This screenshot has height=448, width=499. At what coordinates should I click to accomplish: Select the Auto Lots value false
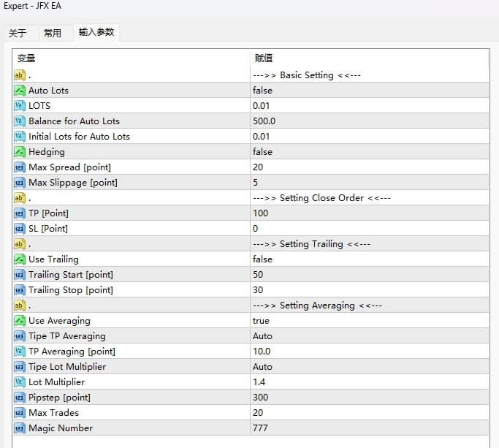pyautogui.click(x=262, y=91)
